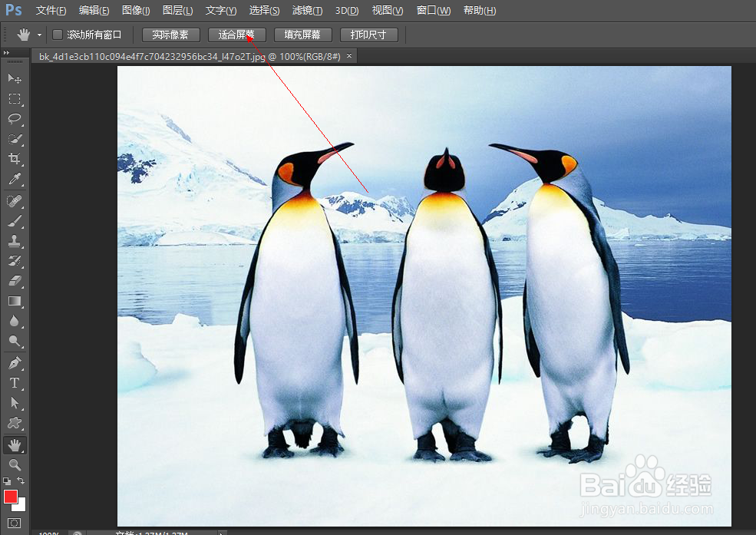Open the 帮助(H) menu
Viewport: 756px width, 535px height.
click(x=479, y=10)
